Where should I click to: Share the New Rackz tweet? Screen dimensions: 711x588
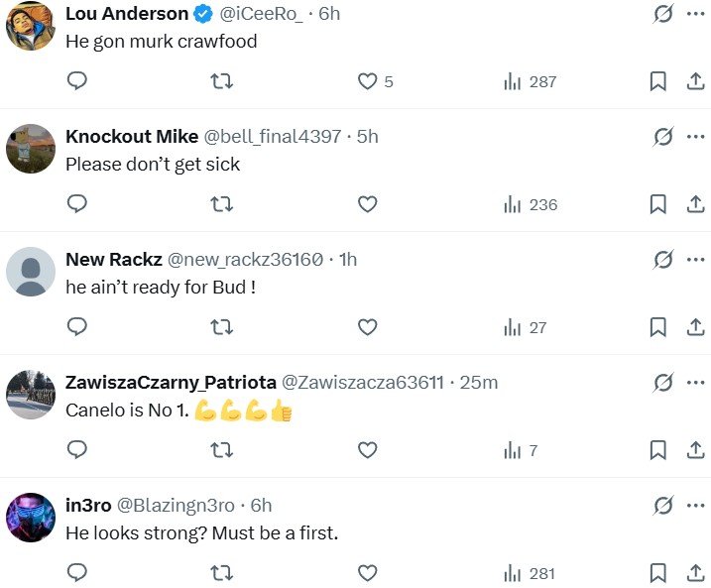click(x=695, y=327)
